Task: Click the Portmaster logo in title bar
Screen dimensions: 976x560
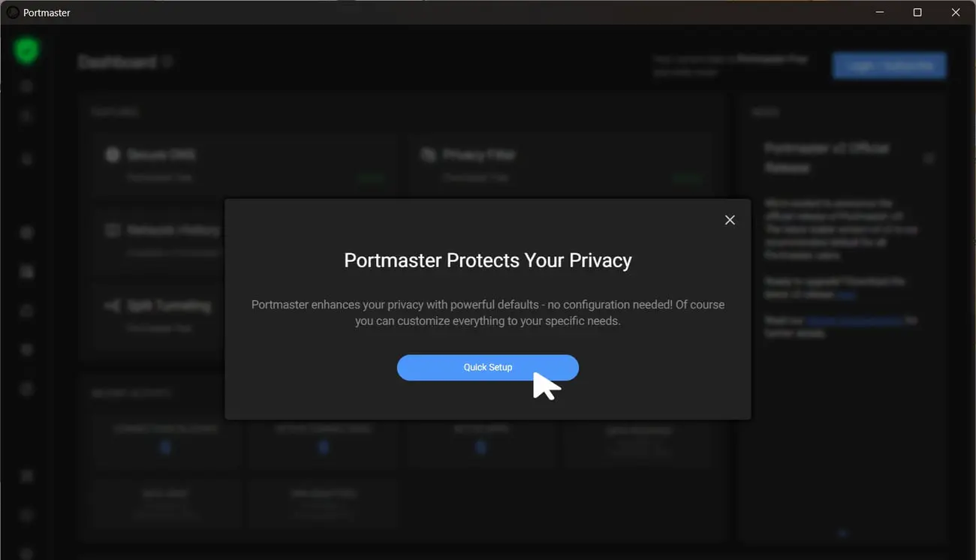Action: [13, 13]
